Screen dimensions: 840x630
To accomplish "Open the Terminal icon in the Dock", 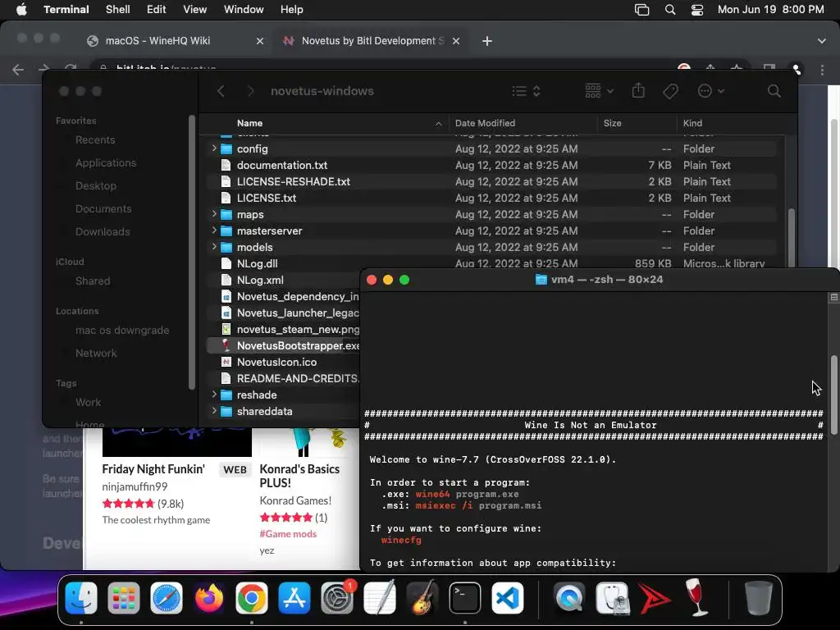I will 464,598.
